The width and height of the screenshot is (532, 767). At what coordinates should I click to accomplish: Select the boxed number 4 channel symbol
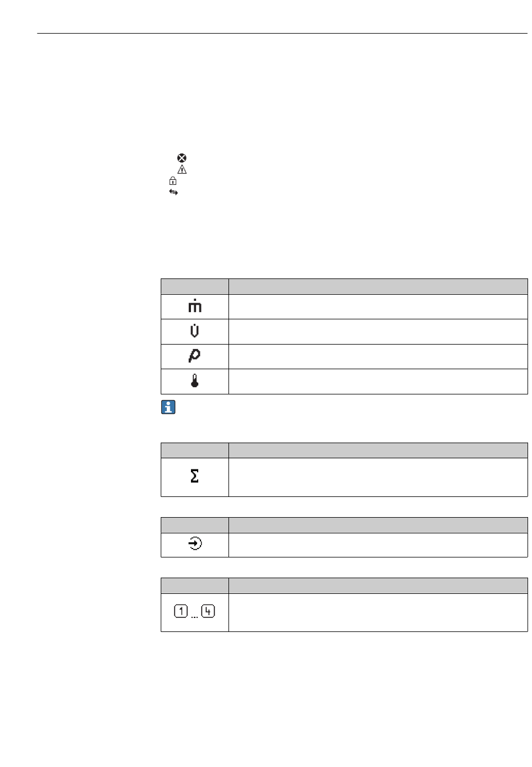point(208,612)
